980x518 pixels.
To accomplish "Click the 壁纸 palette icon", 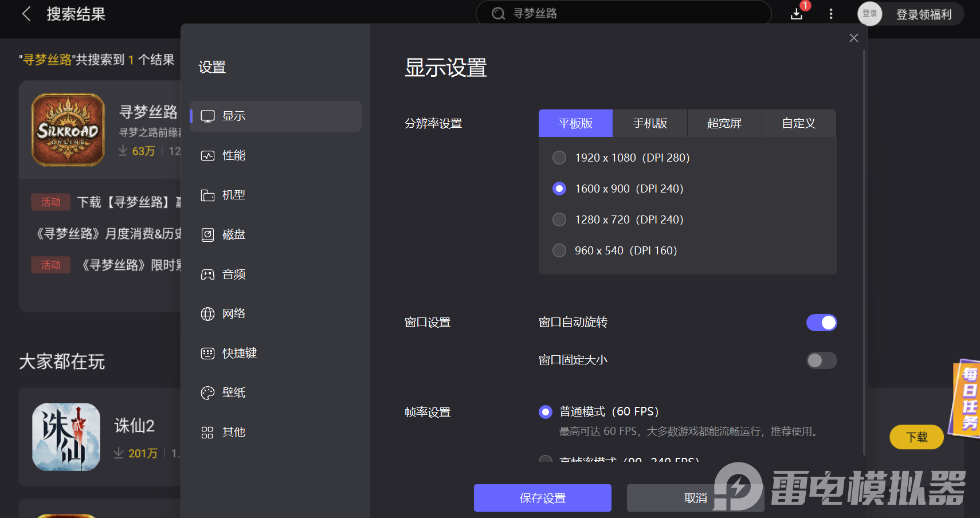I will point(207,393).
